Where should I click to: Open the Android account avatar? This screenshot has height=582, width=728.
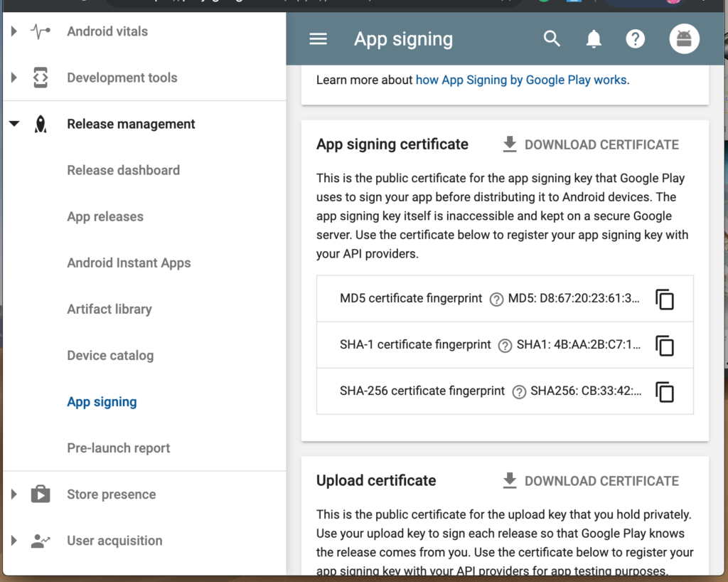(684, 39)
